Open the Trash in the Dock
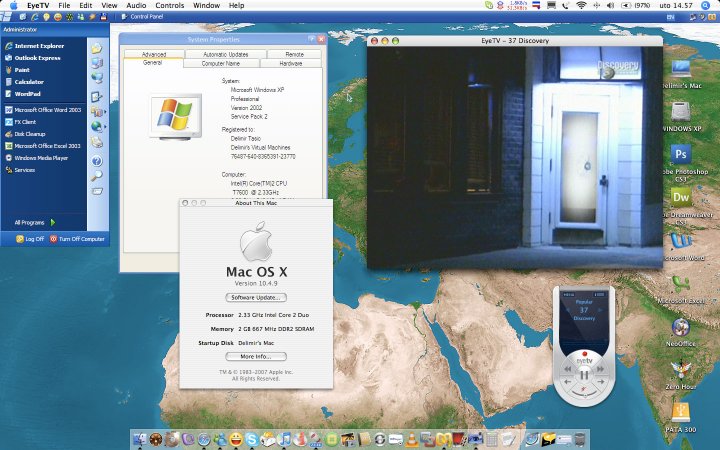The image size is (720, 450). point(580,439)
